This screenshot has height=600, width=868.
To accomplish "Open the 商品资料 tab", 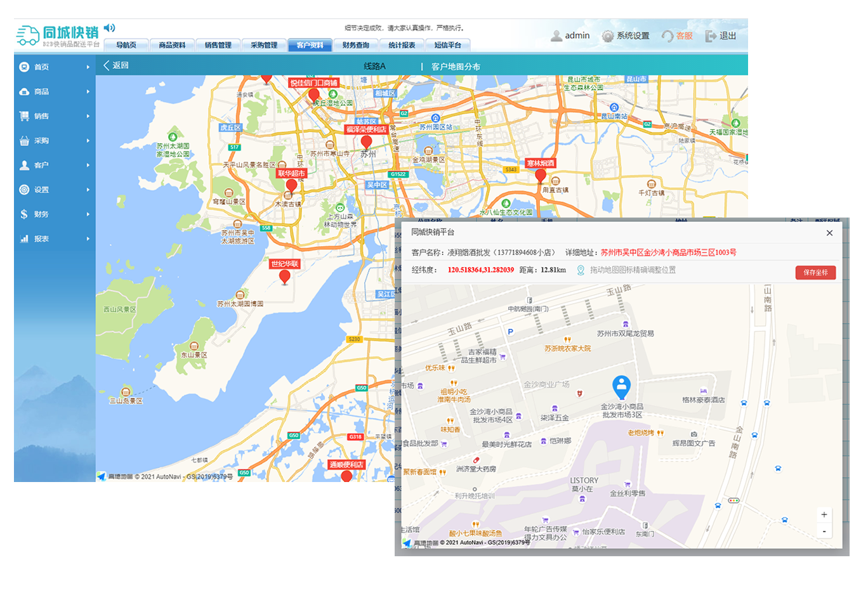I will (172, 45).
